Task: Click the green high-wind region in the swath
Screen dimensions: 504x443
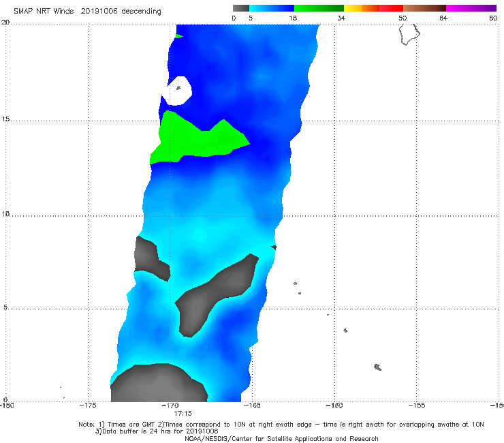Action: pos(196,140)
